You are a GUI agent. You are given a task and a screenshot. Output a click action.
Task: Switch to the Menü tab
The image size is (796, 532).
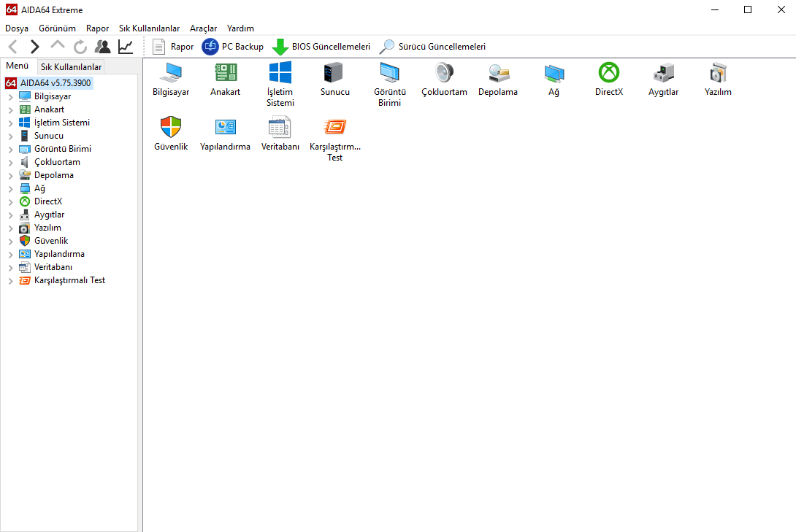tap(18, 66)
